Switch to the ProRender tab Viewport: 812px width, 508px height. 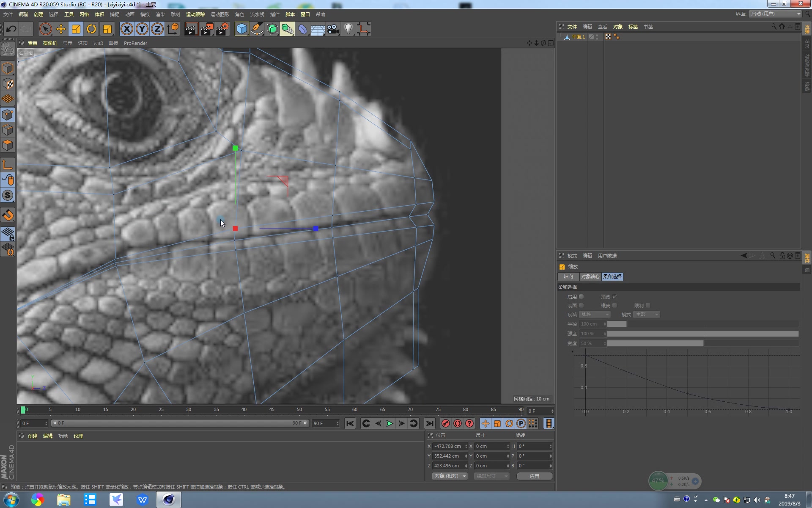click(x=135, y=43)
